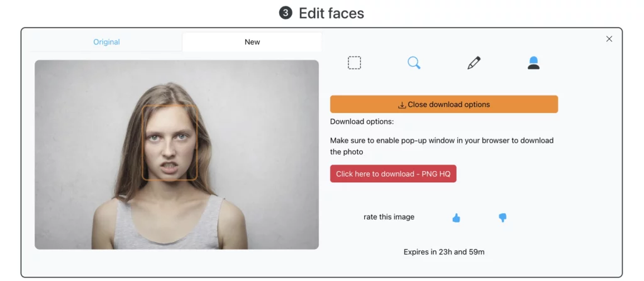644x281 pixels.
Task: Click here to download PNG HQ
Action: (x=393, y=174)
